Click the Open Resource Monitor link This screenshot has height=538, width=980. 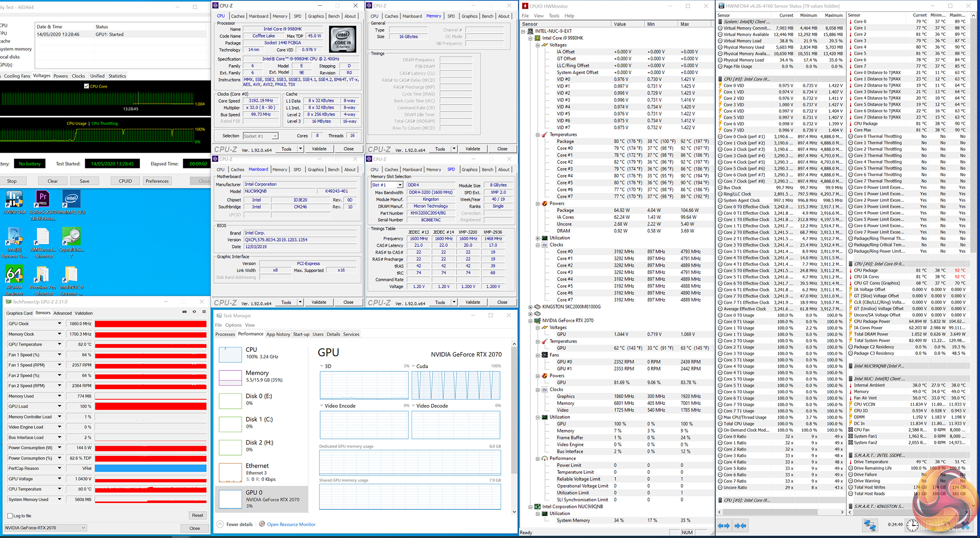(291, 524)
